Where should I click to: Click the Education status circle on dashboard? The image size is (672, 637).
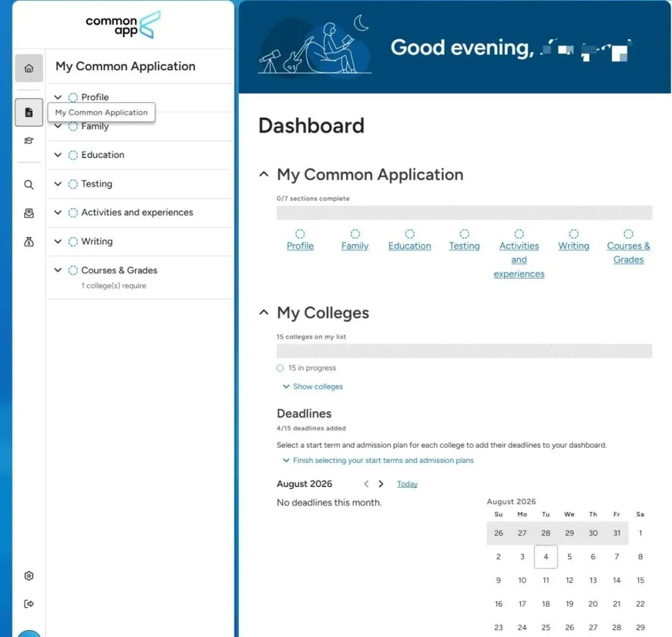click(409, 234)
